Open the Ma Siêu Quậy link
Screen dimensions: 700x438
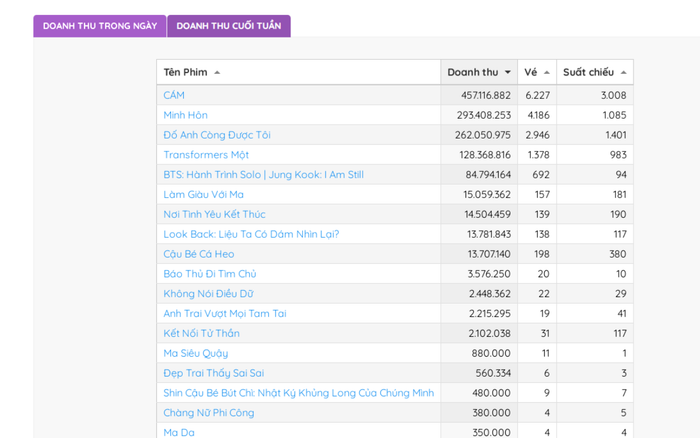pyautogui.click(x=195, y=353)
